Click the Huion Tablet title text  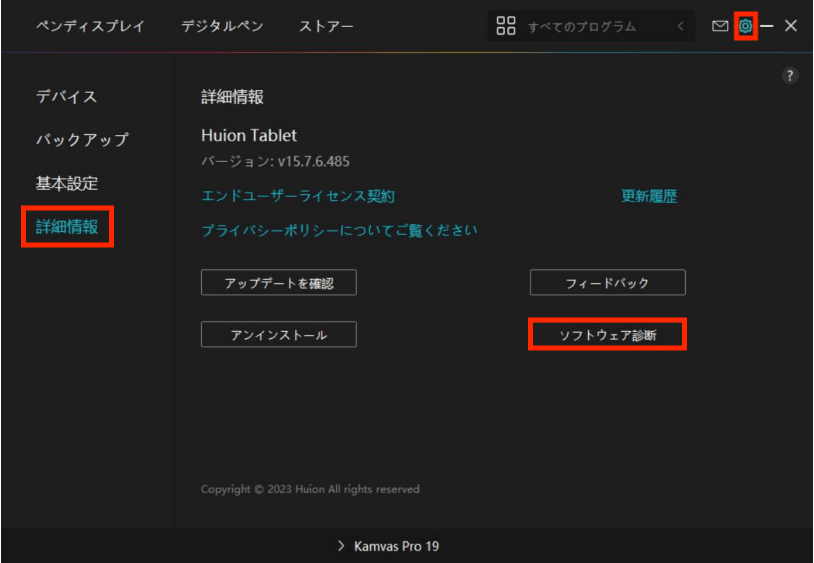[249, 135]
